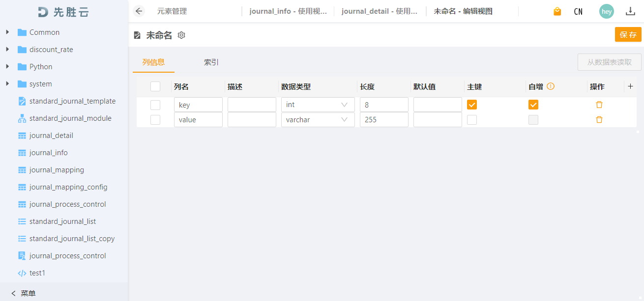
Task: Delete the key row with trash icon
Action: [599, 105]
